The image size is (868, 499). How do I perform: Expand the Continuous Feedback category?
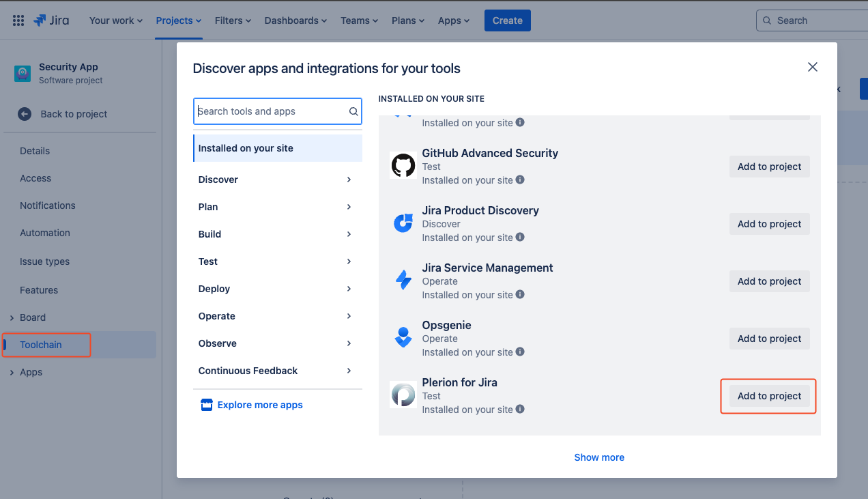[277, 371]
